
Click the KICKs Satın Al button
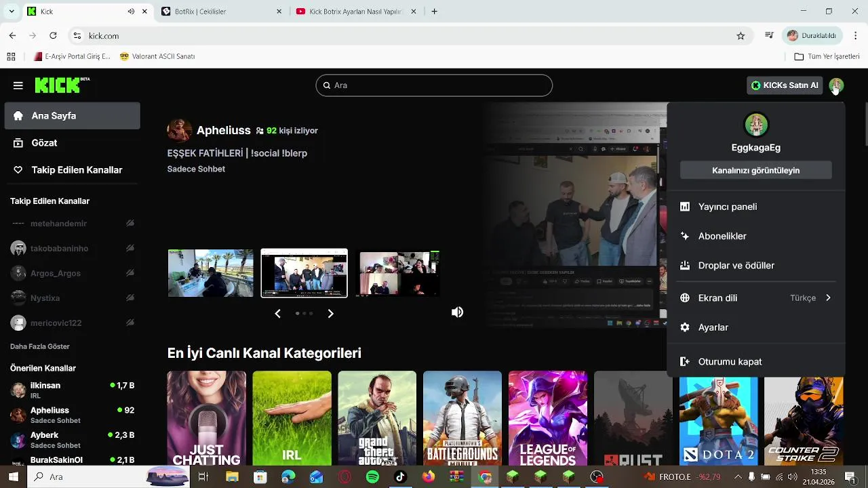click(x=785, y=85)
